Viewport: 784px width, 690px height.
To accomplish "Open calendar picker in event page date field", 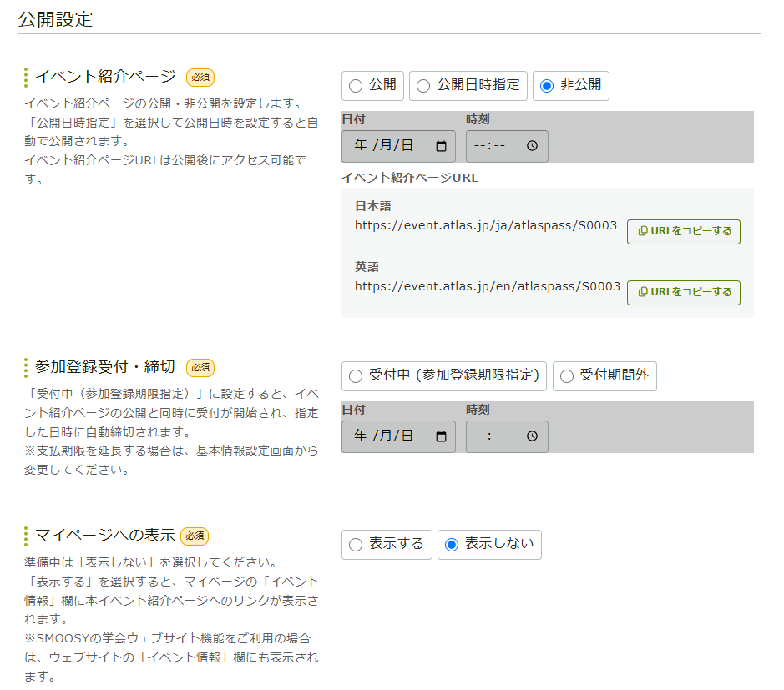I will [x=442, y=146].
